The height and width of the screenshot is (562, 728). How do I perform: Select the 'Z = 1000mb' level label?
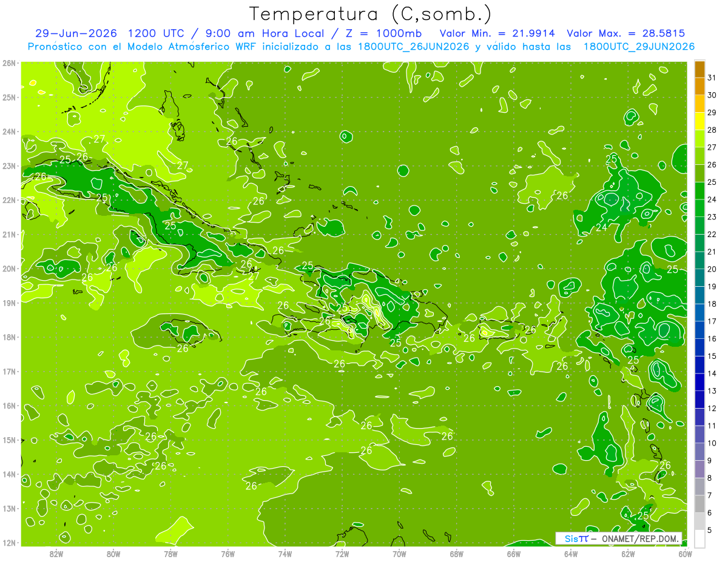pos(383,33)
